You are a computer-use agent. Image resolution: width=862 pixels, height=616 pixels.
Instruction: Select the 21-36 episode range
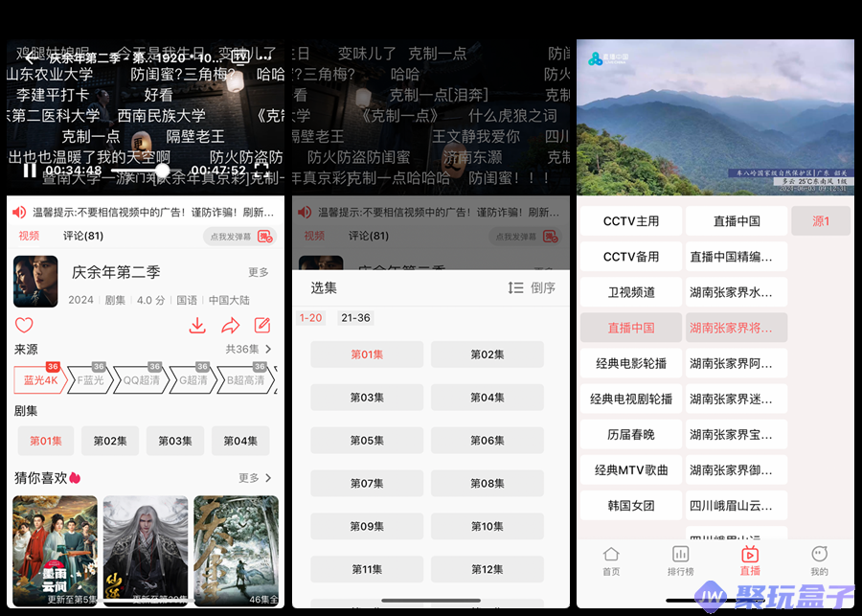point(355,318)
